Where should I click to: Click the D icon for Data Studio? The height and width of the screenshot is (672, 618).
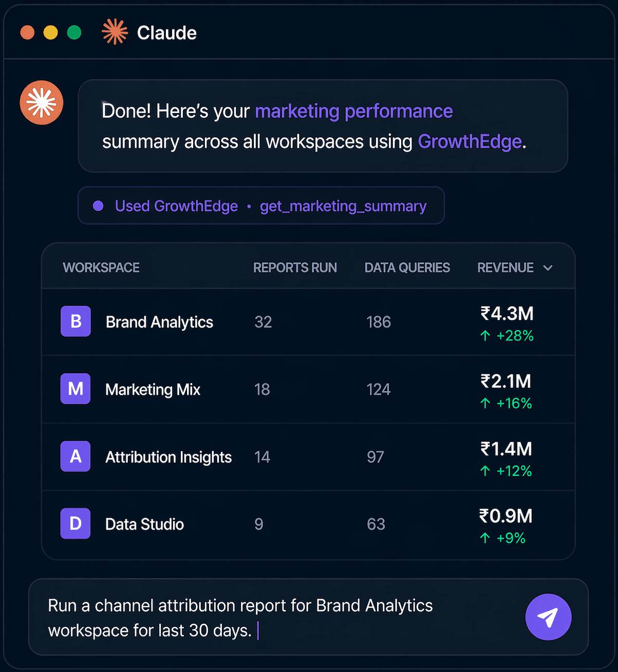(x=76, y=524)
